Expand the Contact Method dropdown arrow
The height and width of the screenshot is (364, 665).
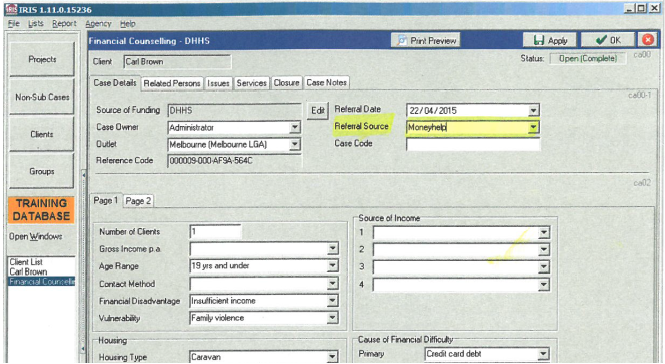[333, 283]
